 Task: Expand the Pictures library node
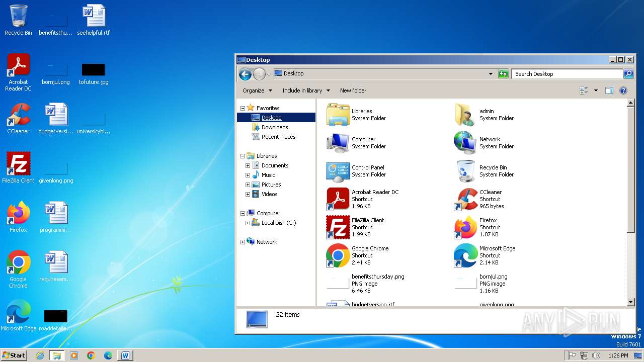click(248, 185)
